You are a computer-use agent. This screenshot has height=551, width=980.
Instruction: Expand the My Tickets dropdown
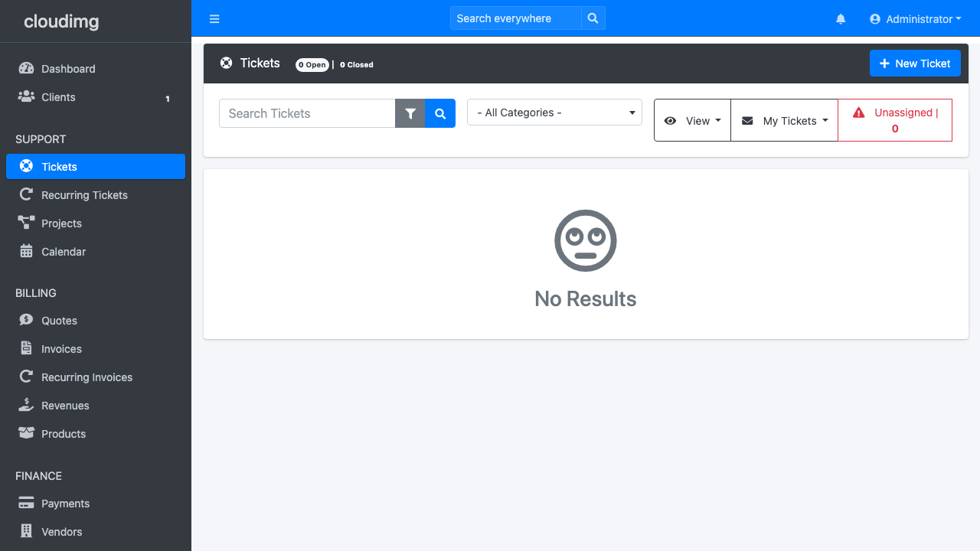(785, 120)
